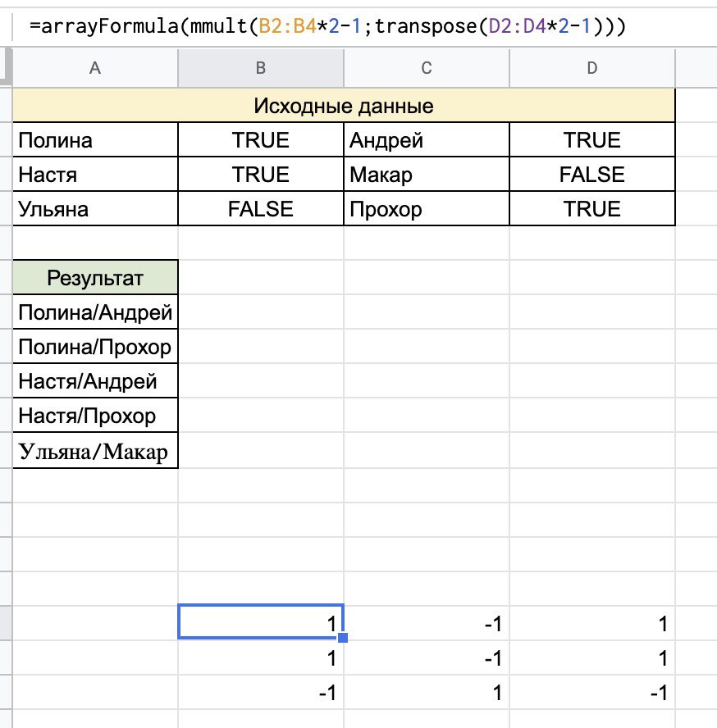717x728 pixels.
Task: Select the cell 'Полина/Андрей'
Action: (x=95, y=312)
